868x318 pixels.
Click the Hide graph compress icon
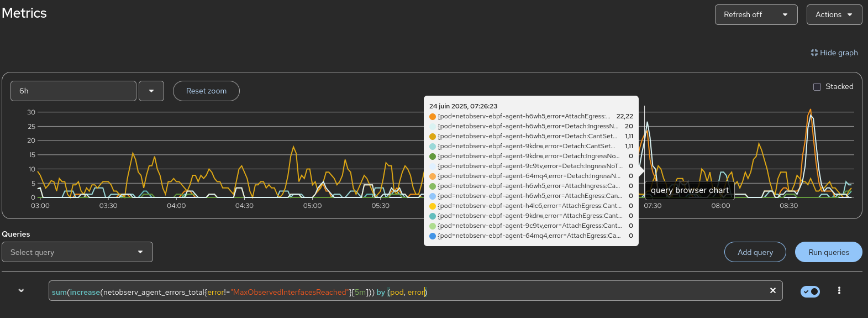point(814,53)
